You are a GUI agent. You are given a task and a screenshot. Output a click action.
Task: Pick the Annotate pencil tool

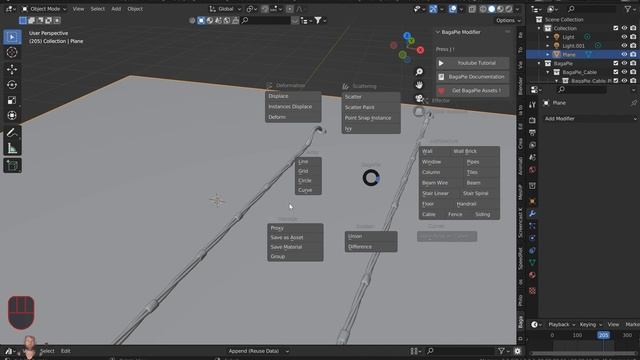(12, 133)
